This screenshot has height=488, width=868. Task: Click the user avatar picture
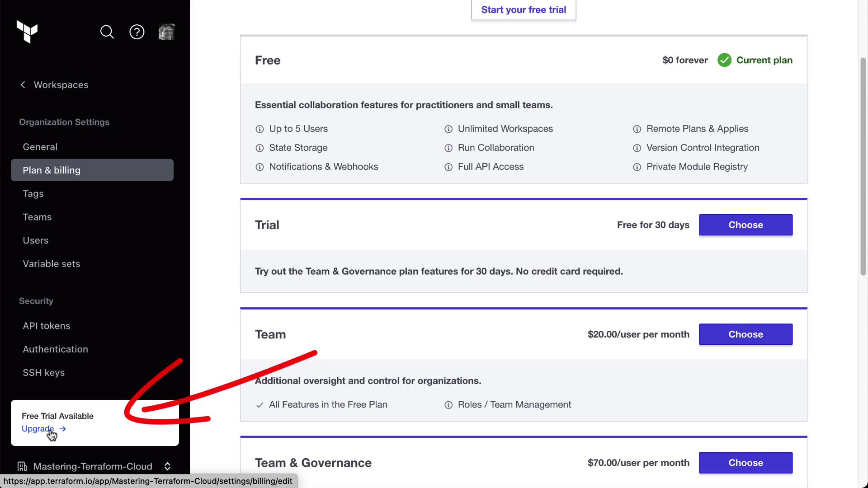pos(166,32)
